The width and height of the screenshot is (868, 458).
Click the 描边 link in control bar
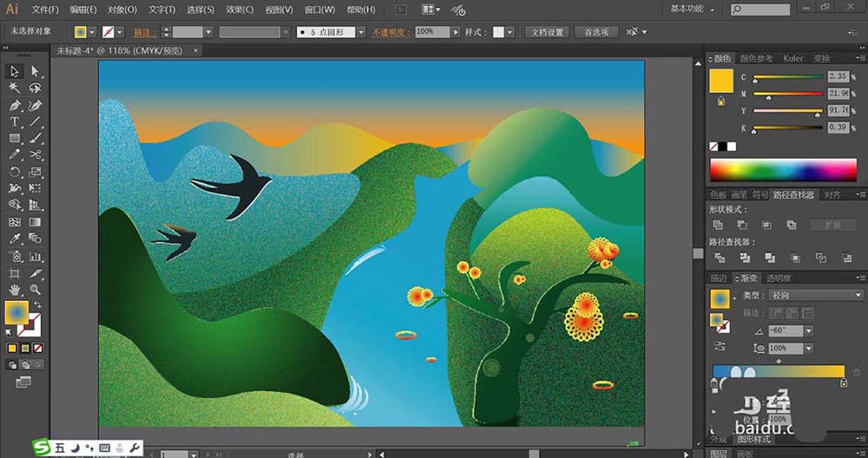[x=145, y=33]
